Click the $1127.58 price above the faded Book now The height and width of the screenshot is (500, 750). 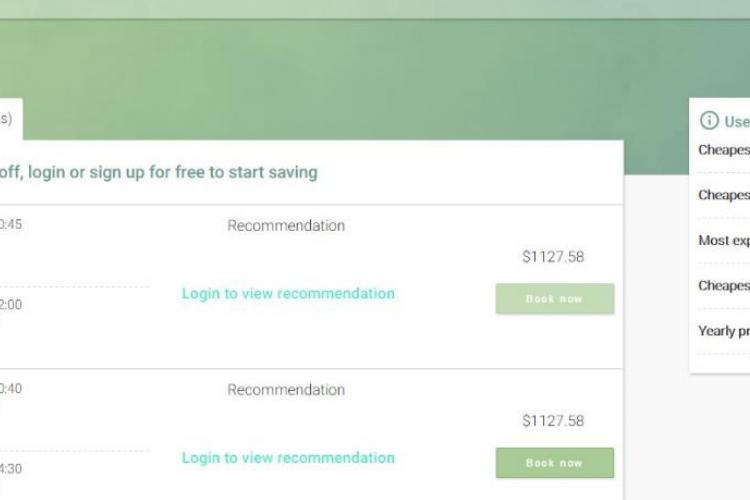coord(553,257)
